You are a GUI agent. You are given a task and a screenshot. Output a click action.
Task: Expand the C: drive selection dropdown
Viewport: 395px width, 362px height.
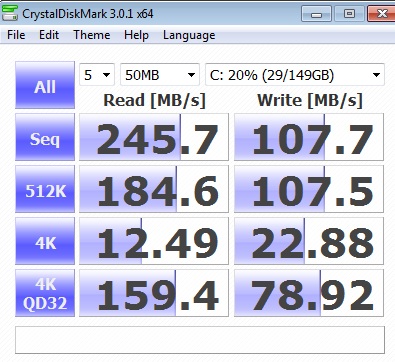point(295,75)
